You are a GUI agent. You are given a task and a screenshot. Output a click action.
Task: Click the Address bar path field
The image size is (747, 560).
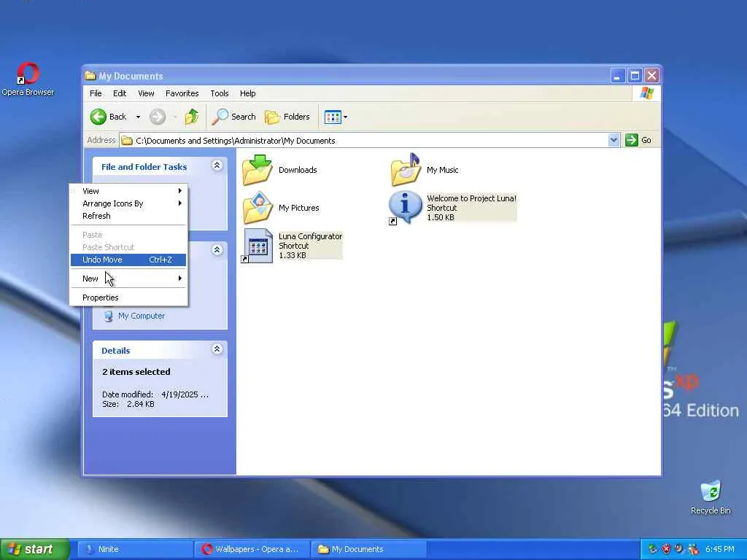[x=364, y=141]
